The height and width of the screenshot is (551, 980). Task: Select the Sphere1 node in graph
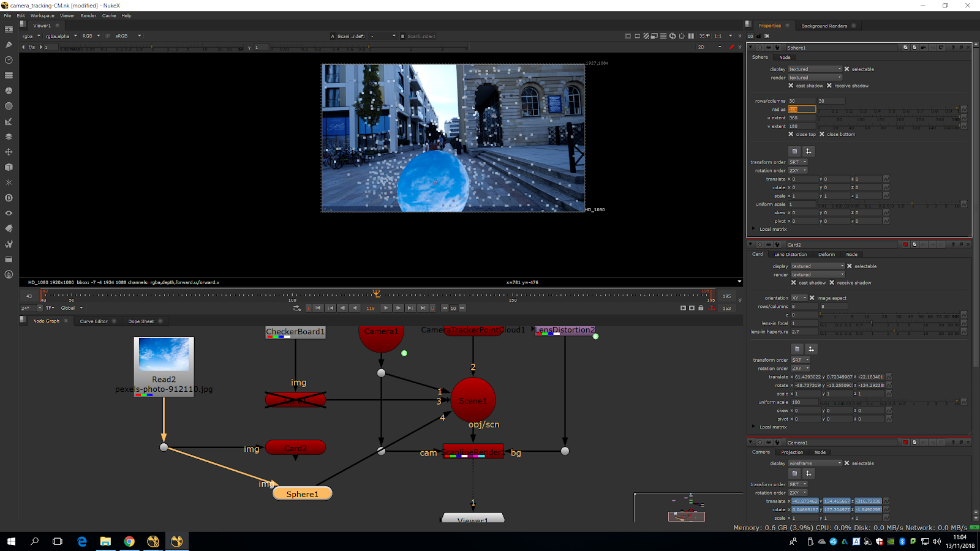(302, 494)
